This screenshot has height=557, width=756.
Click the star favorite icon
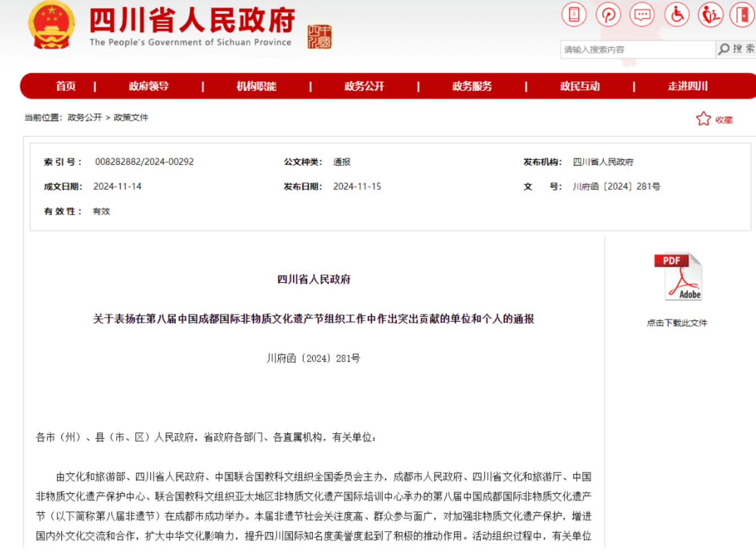point(703,119)
